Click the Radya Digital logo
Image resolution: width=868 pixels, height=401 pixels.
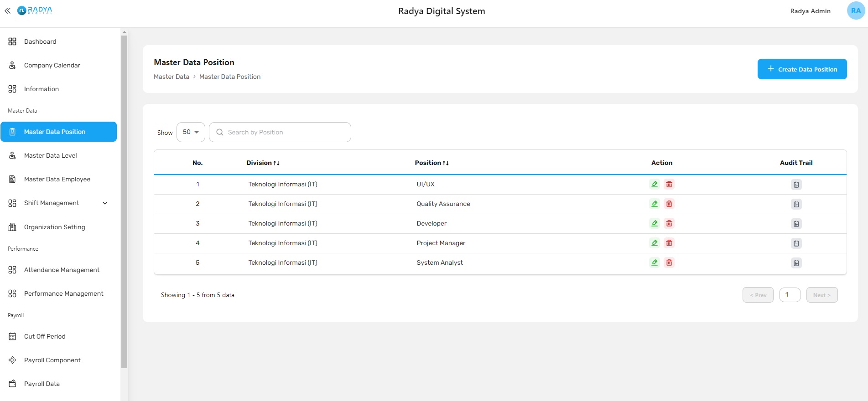(x=35, y=10)
